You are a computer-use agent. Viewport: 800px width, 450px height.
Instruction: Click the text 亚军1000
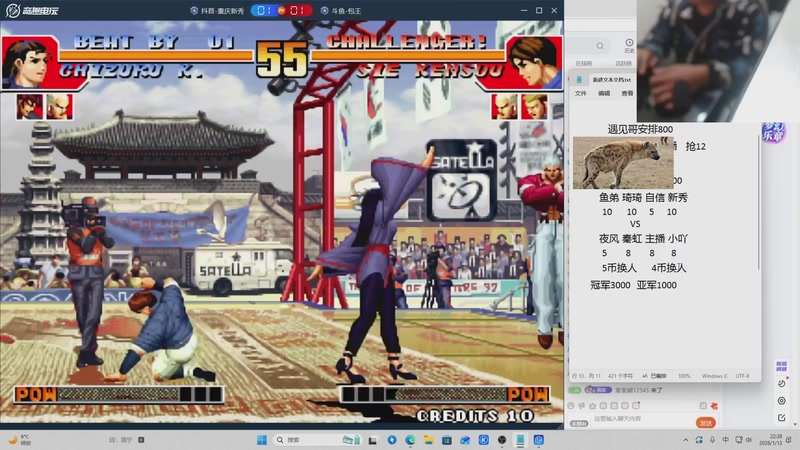click(x=657, y=285)
